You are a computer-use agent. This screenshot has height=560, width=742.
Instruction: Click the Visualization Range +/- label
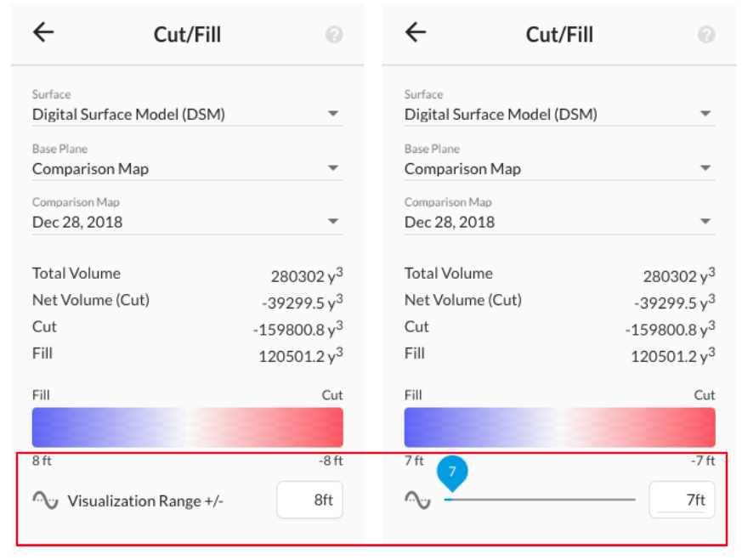click(145, 501)
